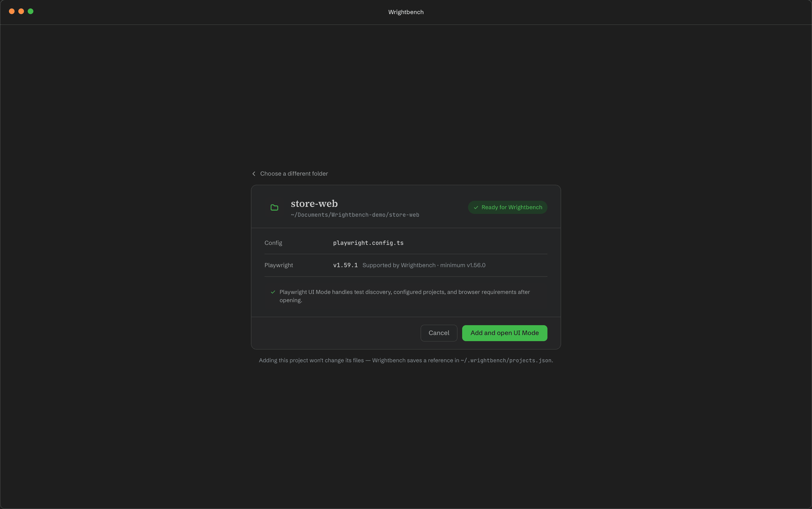Click the checkmark icon in the Ready badge
Screen dimensions: 812x509
pos(476,208)
